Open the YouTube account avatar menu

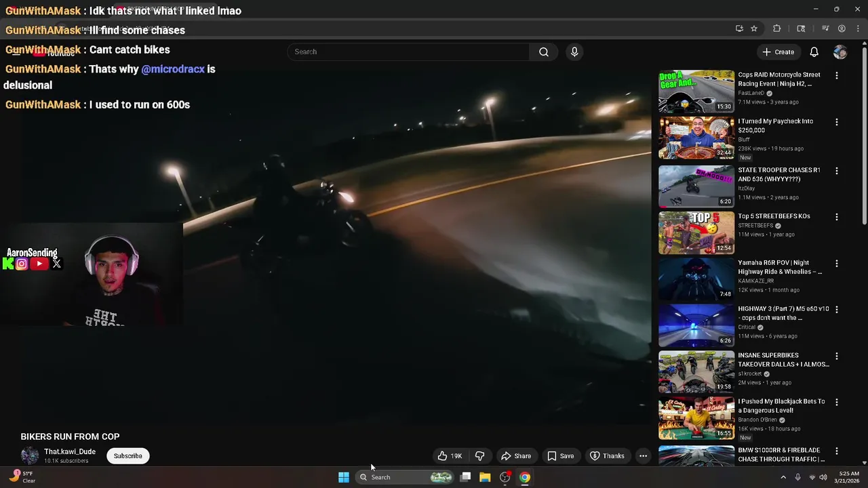point(840,52)
